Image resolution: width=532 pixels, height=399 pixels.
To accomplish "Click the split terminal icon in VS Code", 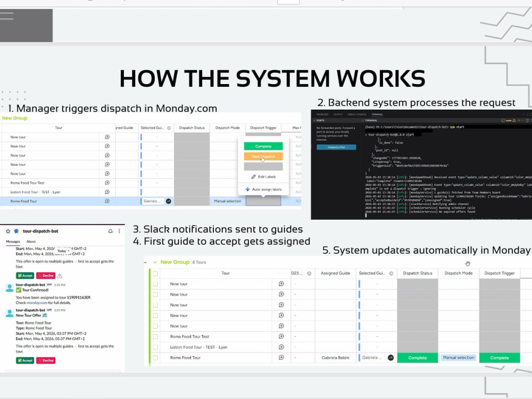I will [527, 120].
